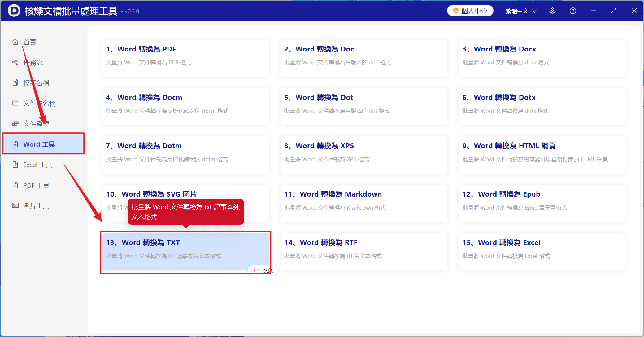Choose Word 轉換為 PDF card
Viewport: 644px width, 337px height.
click(x=186, y=58)
